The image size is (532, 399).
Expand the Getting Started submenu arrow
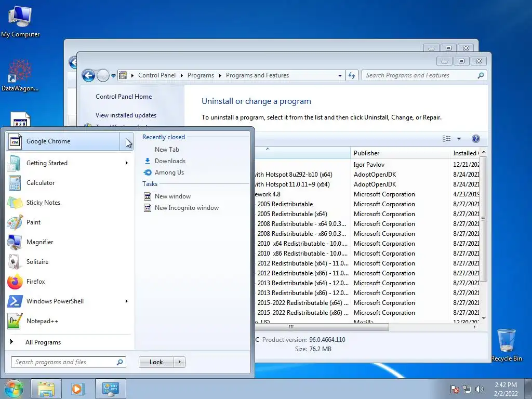pos(127,163)
